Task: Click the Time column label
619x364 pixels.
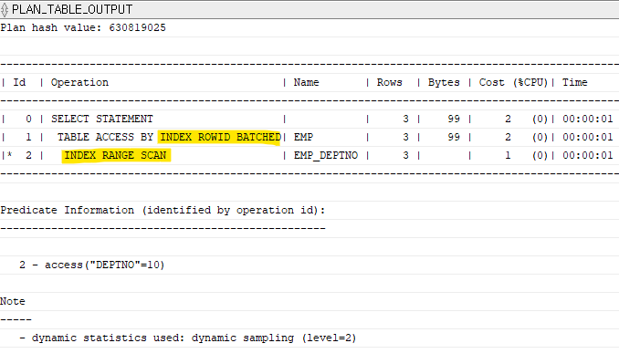Action: pos(575,82)
